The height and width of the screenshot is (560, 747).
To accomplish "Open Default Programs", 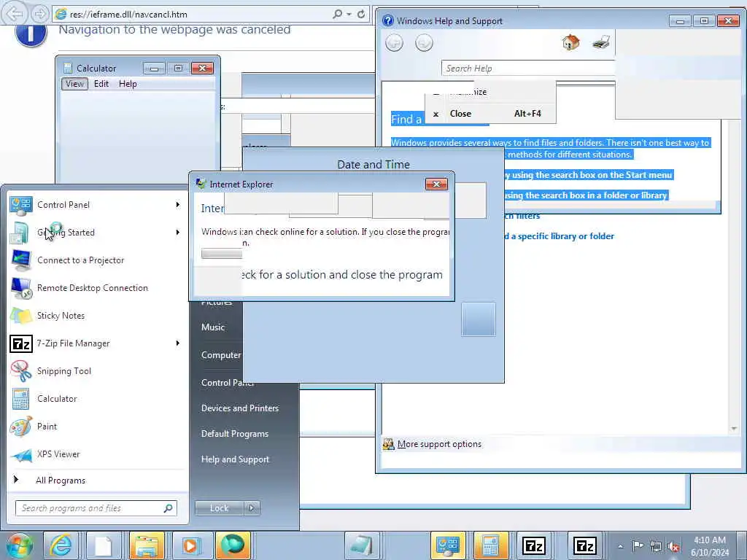I will tap(234, 434).
